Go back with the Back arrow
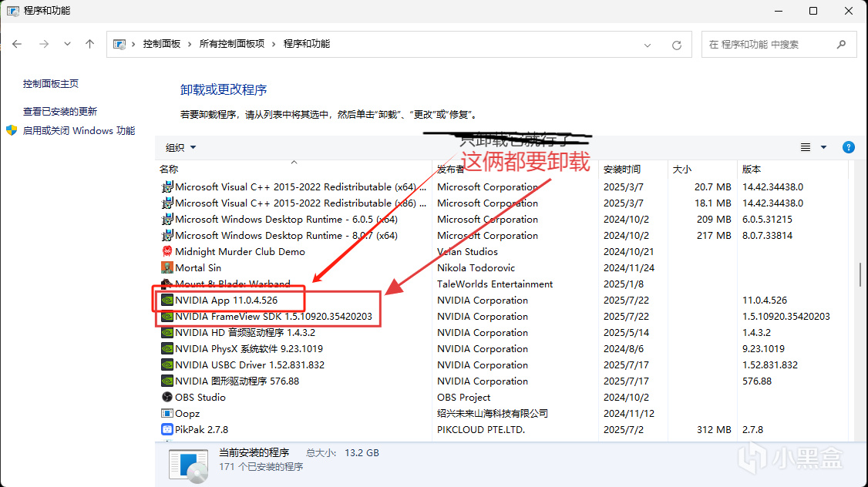Image resolution: width=868 pixels, height=487 pixels. (17, 44)
